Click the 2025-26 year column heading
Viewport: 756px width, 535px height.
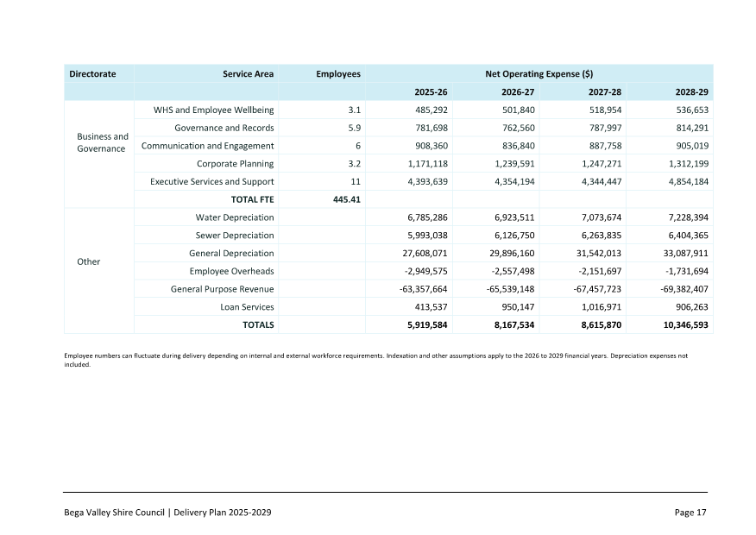pos(430,92)
